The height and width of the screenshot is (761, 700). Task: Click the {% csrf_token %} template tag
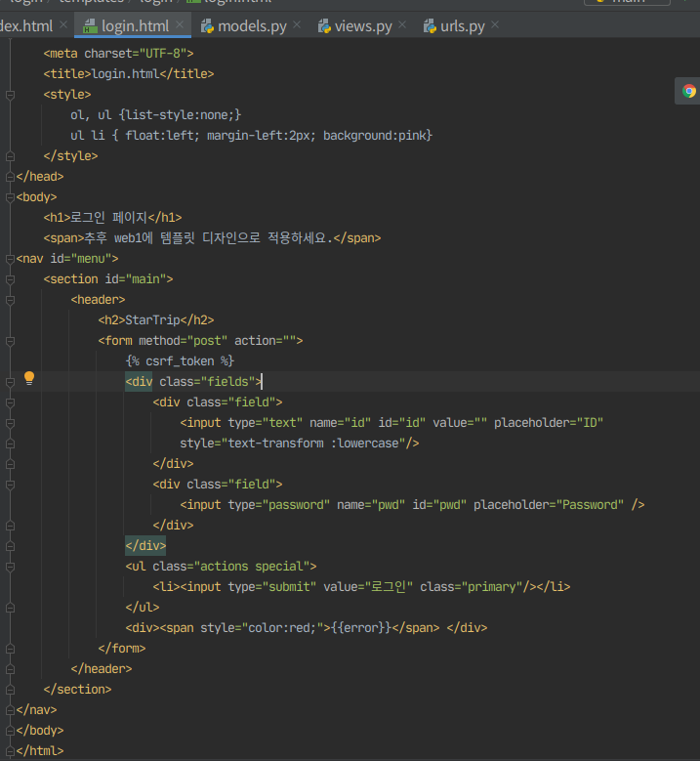pyautogui.click(x=180, y=361)
